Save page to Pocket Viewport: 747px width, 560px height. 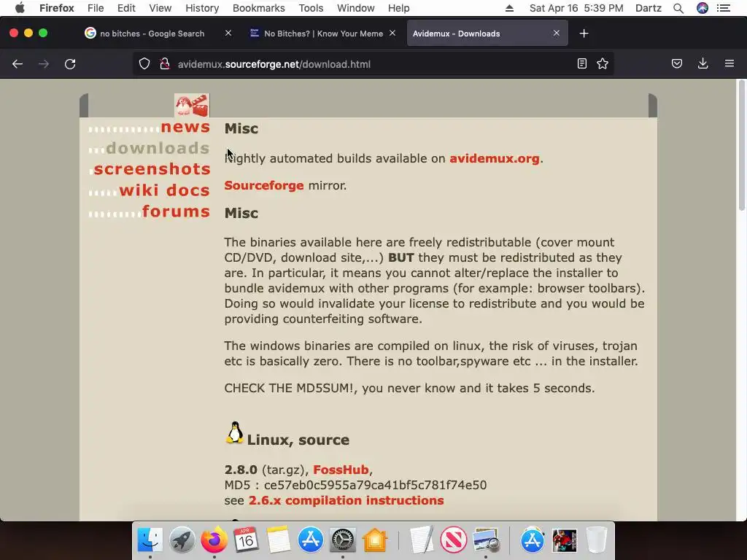coord(677,64)
